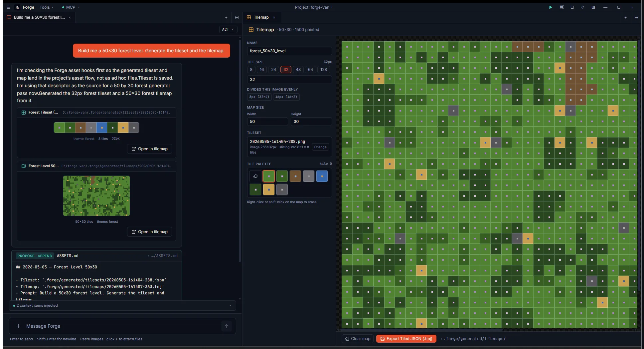Screen dimensions: 644x349
Task: Click the map Width input field
Action: point(267,122)
